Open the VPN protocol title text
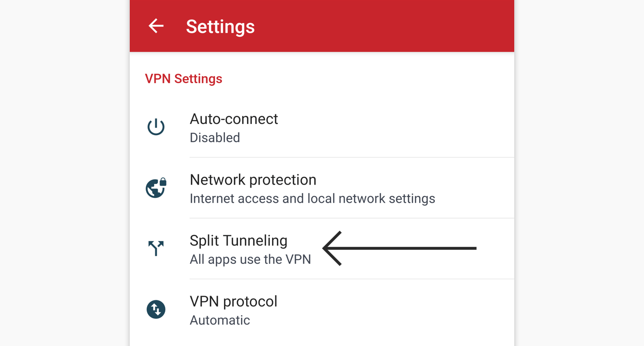 (x=234, y=301)
